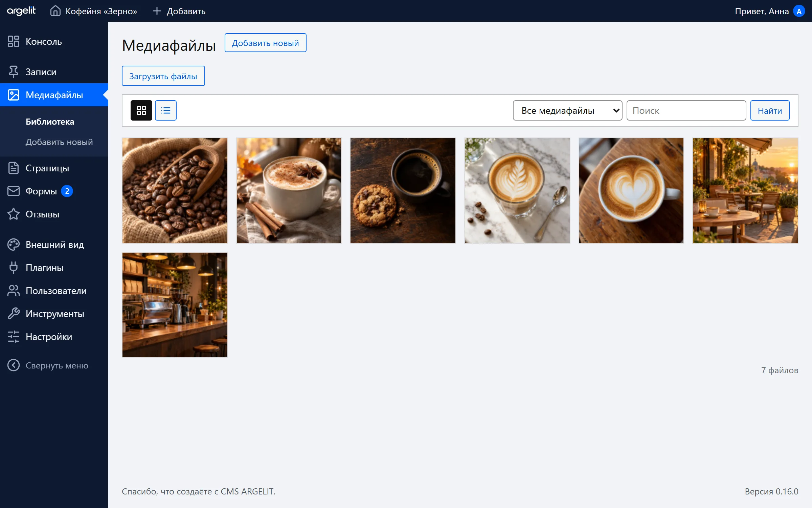The height and width of the screenshot is (508, 812).
Task: Click the «Версия 0.16.0» footer text
Action: (x=771, y=491)
